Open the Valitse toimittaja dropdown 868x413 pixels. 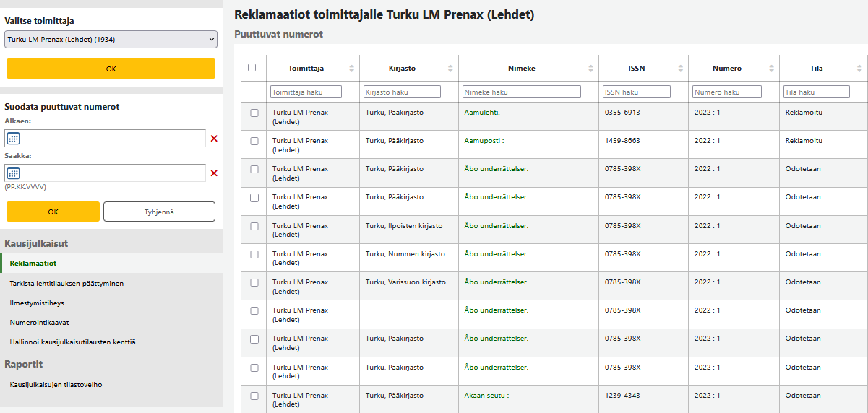(x=111, y=39)
